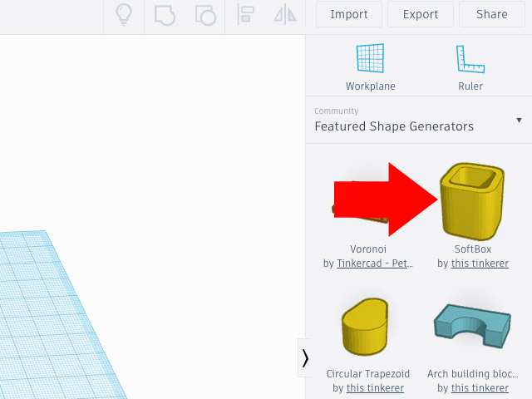The height and width of the screenshot is (399, 532).
Task: Click the Export button
Action: pyautogui.click(x=420, y=14)
